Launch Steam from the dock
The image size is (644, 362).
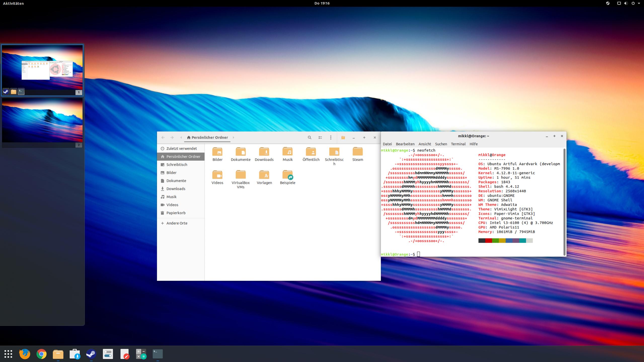pyautogui.click(x=91, y=354)
